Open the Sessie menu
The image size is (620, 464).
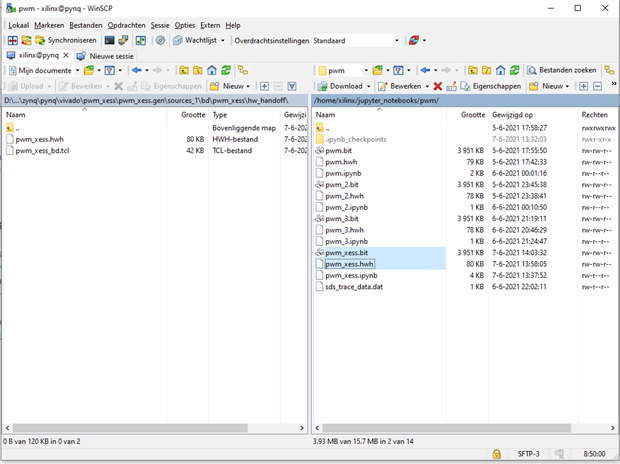[159, 25]
